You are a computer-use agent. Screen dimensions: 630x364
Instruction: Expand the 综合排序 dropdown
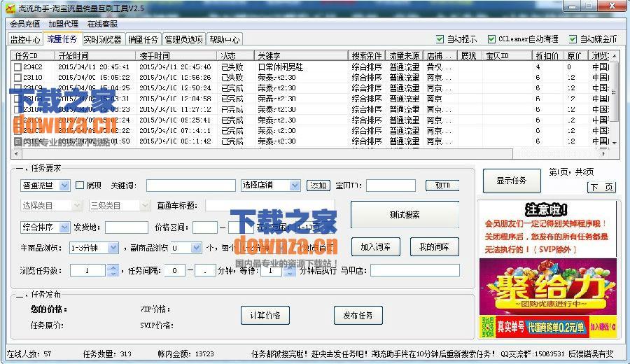[64, 227]
